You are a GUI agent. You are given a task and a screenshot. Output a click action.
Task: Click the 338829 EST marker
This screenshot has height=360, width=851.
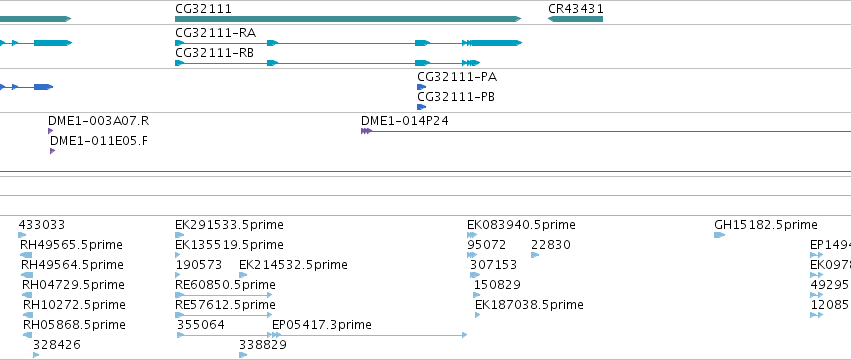[243, 355]
